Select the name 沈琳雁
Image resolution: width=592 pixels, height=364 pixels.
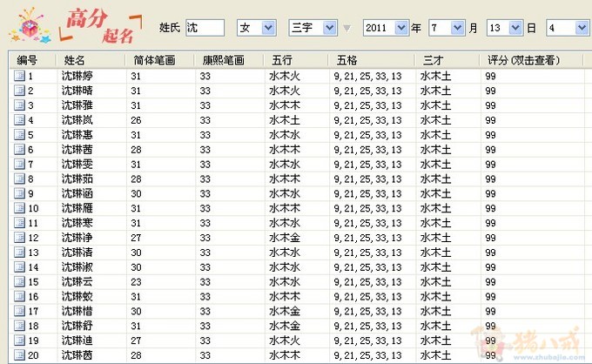pyautogui.click(x=77, y=208)
